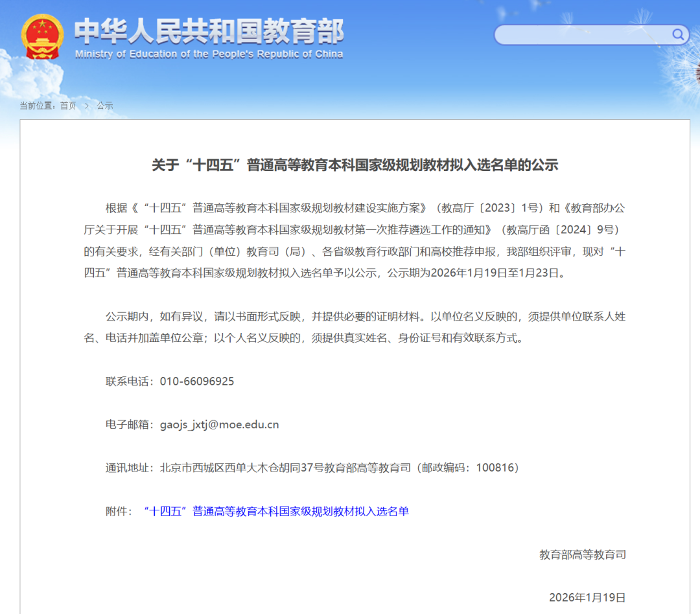Click the email address gaojs_jxtj@moe.edu.cn
Image resolution: width=700 pixels, height=614 pixels.
click(x=219, y=424)
